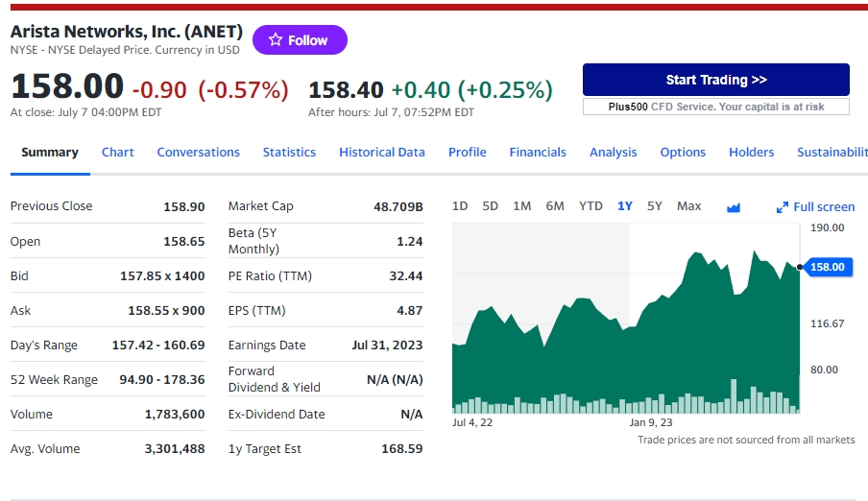The height and width of the screenshot is (501, 868).
Task: Click the Earnings Date Jul 31, 2023
Action: click(x=387, y=345)
